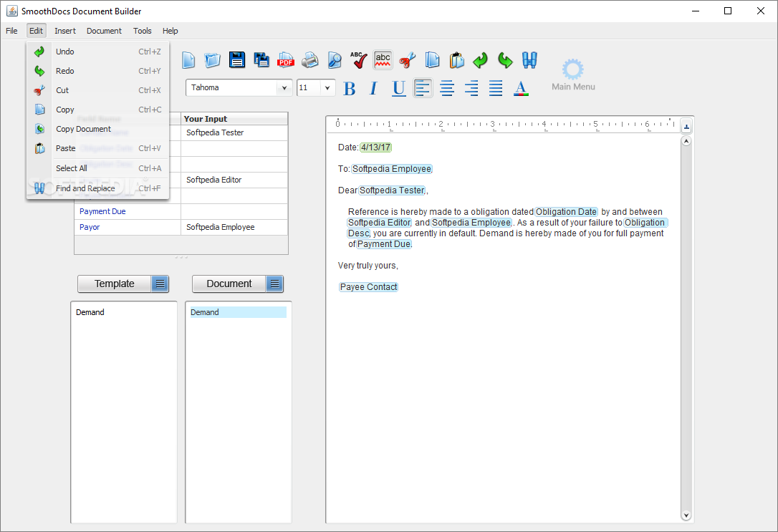The image size is (778, 532).
Task: Open the File menu
Action: tap(11, 31)
